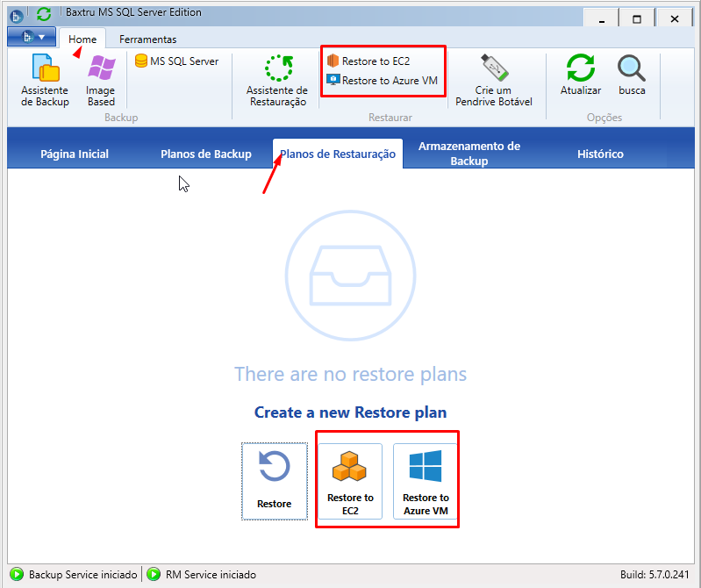This screenshot has height=588, width=701.
Task: Choose Restore to Azure VM in ribbon
Action: tap(383, 80)
